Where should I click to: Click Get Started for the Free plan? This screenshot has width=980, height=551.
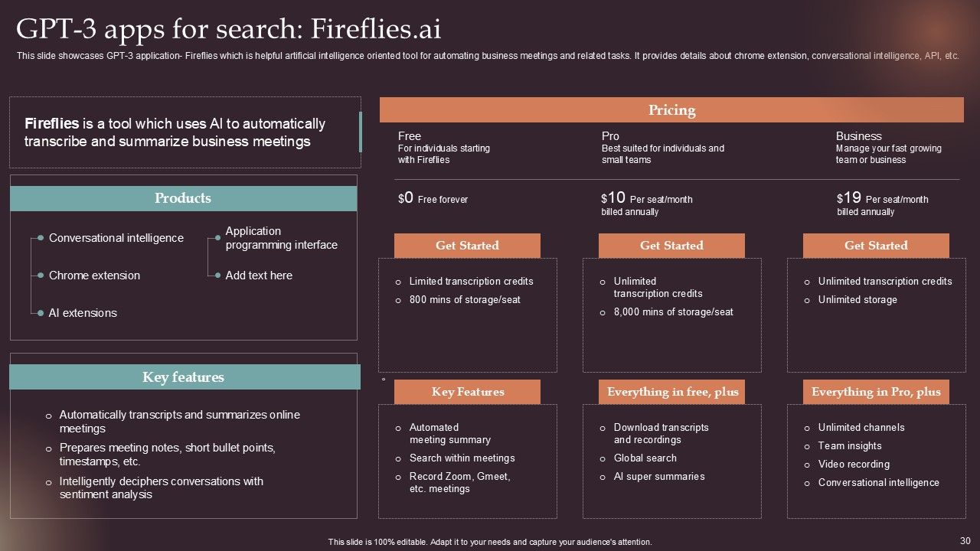467,246
